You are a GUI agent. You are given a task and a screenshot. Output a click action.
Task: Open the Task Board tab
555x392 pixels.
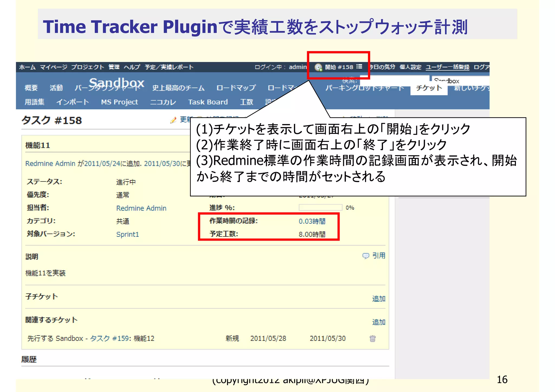[x=208, y=102]
